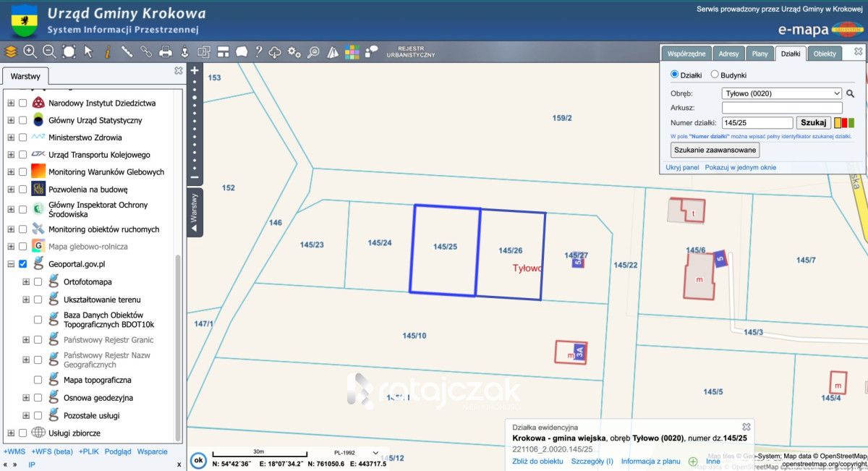Select the Działki tab
This screenshot has height=471, width=868.
click(791, 54)
